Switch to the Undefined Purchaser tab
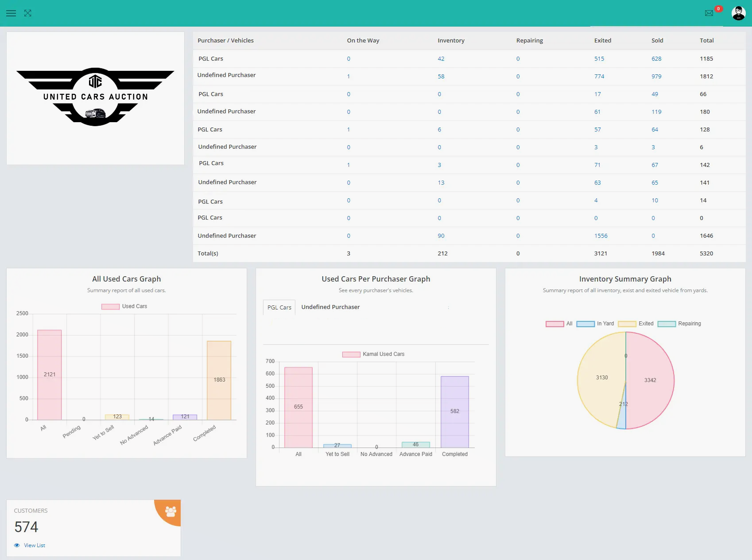This screenshot has width=752, height=560. pyautogui.click(x=330, y=307)
